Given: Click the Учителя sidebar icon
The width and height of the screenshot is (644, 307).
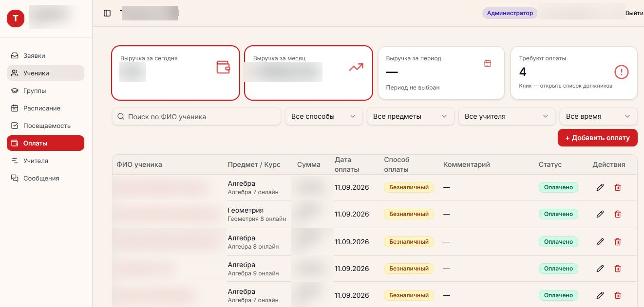Looking at the screenshot, I should click(15, 161).
